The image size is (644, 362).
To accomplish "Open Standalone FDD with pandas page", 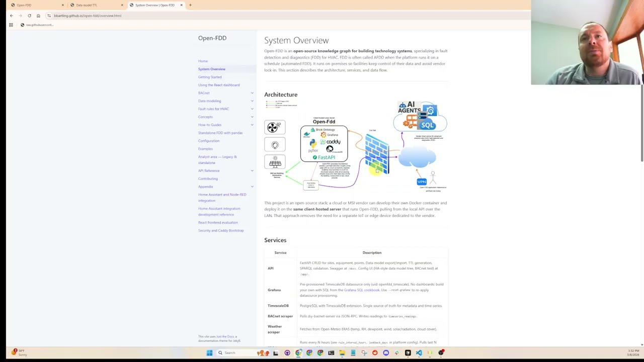I will (x=220, y=133).
